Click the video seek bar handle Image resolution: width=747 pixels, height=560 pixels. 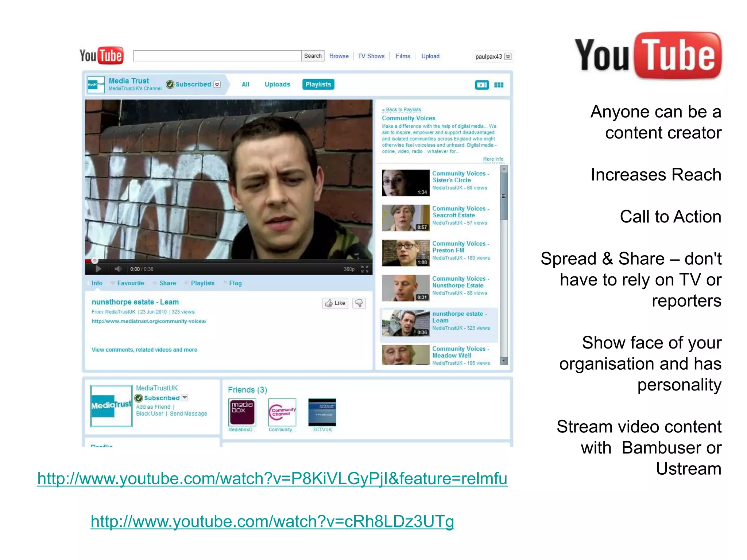coord(95,261)
